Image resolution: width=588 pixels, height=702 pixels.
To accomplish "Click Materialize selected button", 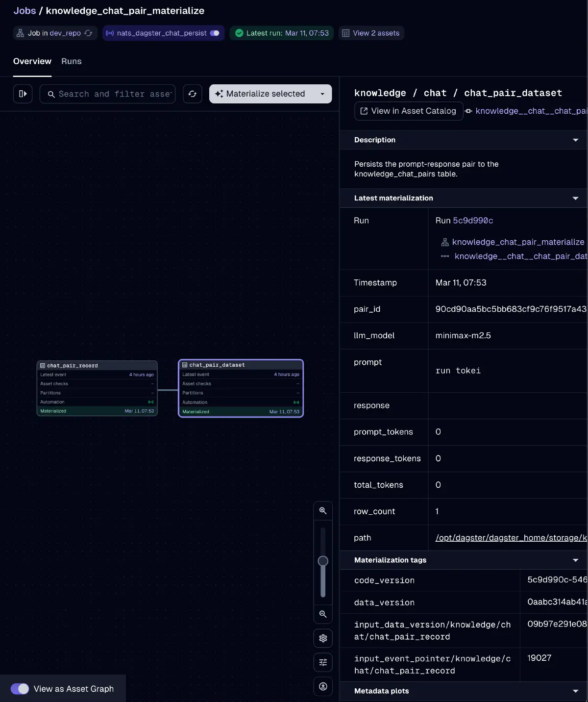I will point(262,94).
